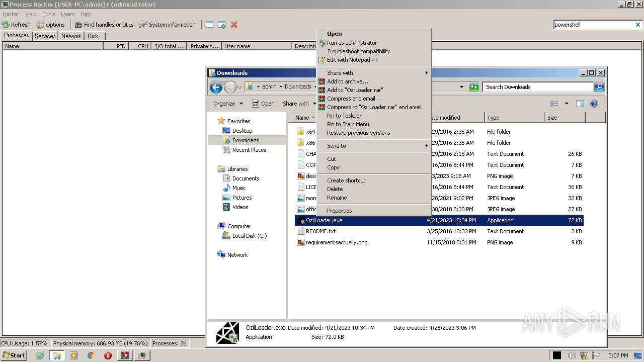Choose Compress and email...
The height and width of the screenshot is (362, 644).
pos(374,99)
